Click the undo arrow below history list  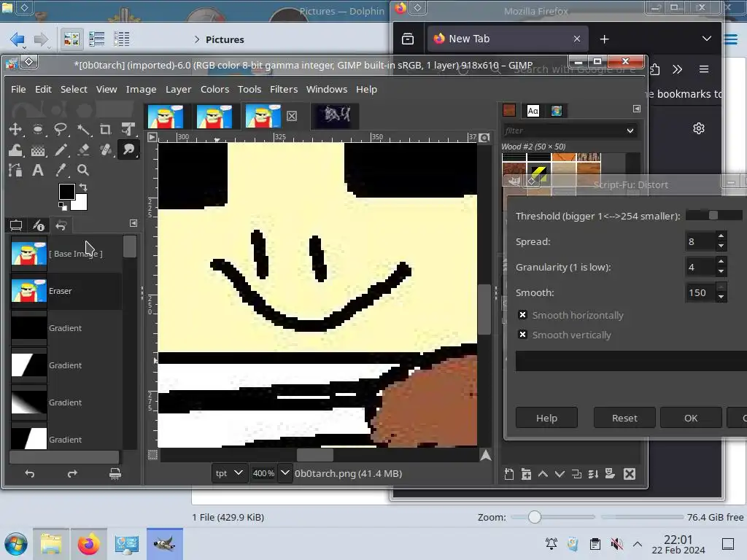tap(29, 474)
